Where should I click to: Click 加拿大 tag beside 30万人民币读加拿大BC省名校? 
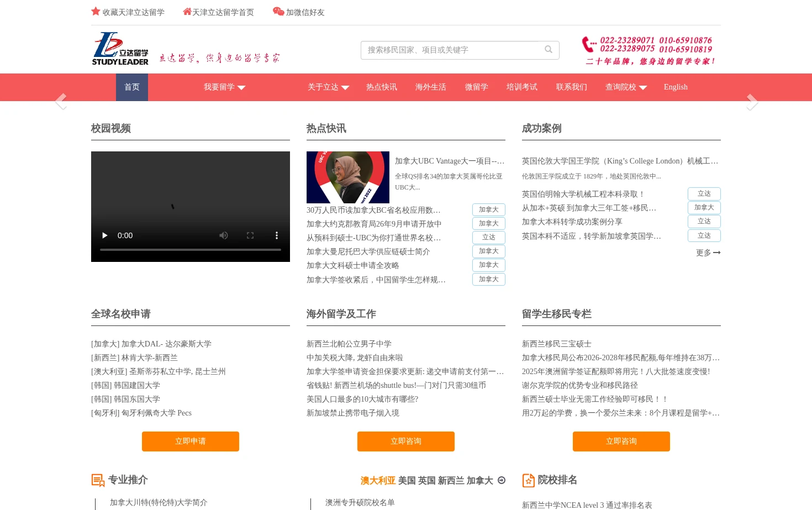point(489,210)
